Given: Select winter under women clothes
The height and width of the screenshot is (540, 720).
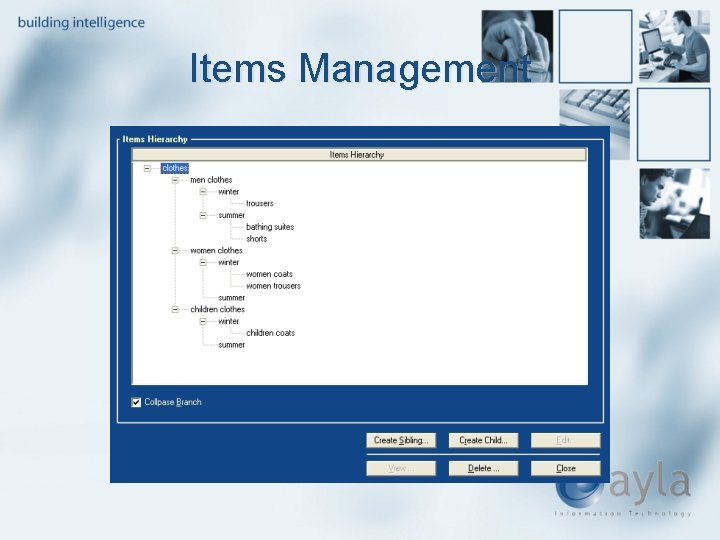Looking at the screenshot, I should point(229,263).
